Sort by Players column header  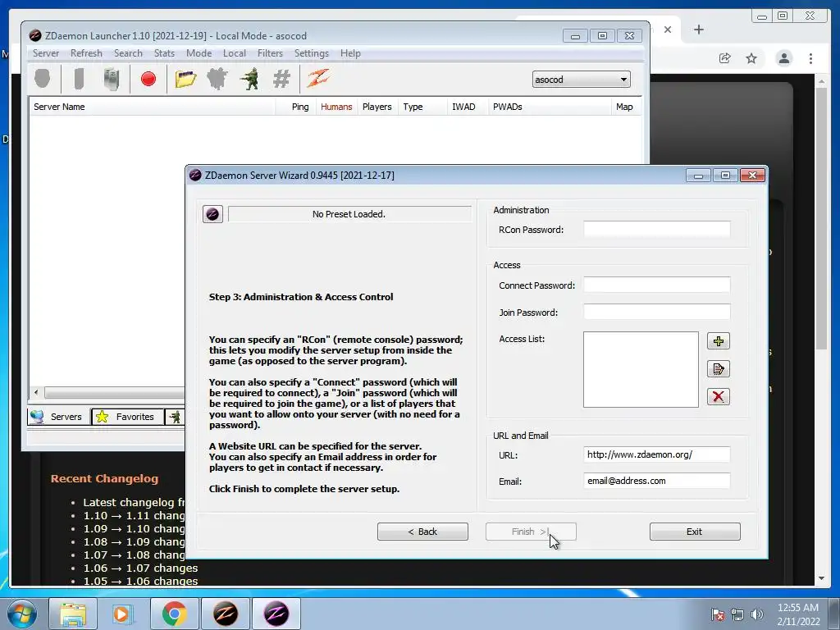tap(377, 107)
